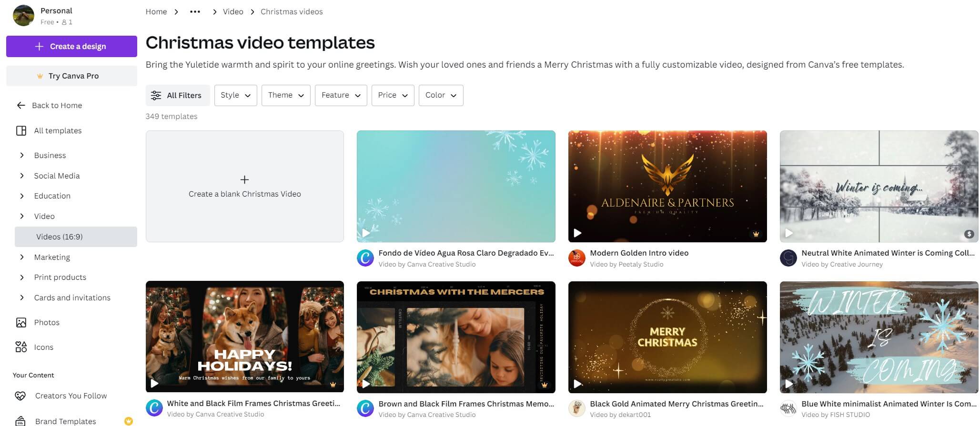980x426 pixels.
Task: Play the Modern Golden Intro video preview
Action: (x=577, y=233)
